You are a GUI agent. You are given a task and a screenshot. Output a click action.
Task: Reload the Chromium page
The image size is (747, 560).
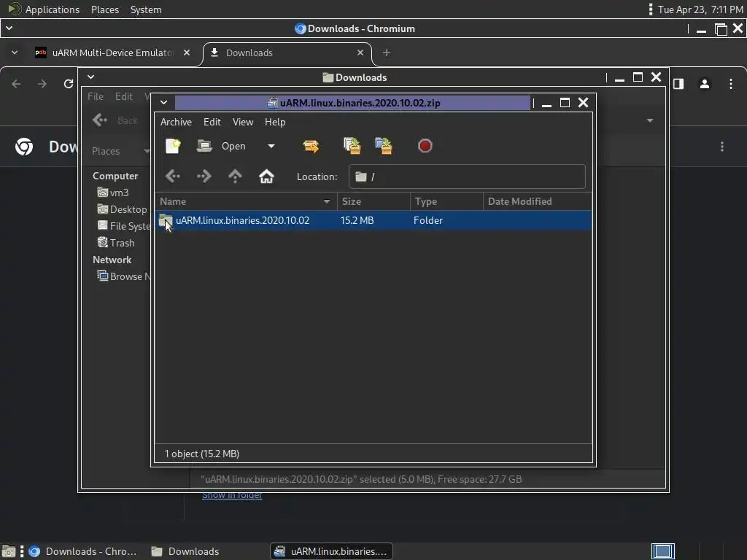(x=69, y=84)
